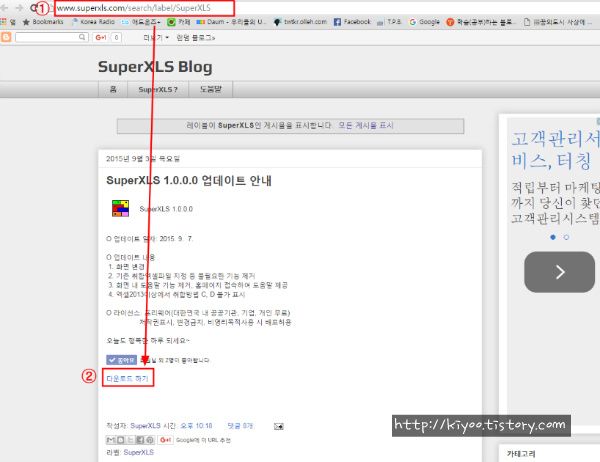The height and width of the screenshot is (462, 600).
Task: Open the Daum bookmark
Action: click(230, 22)
